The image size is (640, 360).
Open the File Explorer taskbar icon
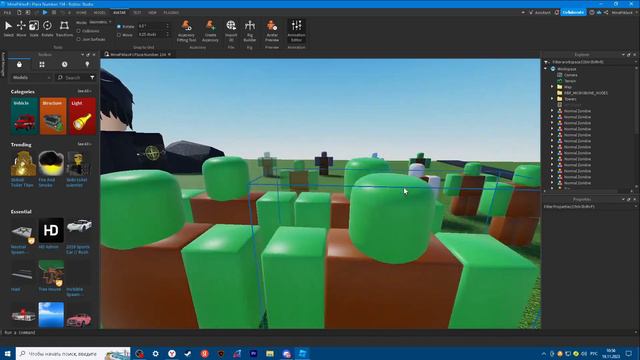270,353
